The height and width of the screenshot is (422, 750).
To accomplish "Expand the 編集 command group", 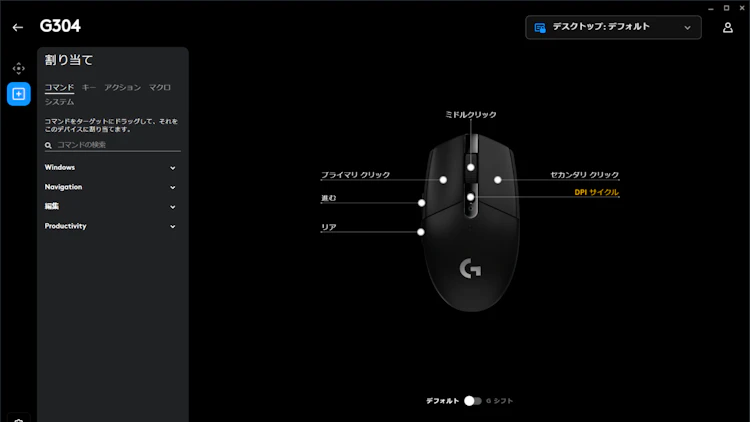I will [110, 206].
